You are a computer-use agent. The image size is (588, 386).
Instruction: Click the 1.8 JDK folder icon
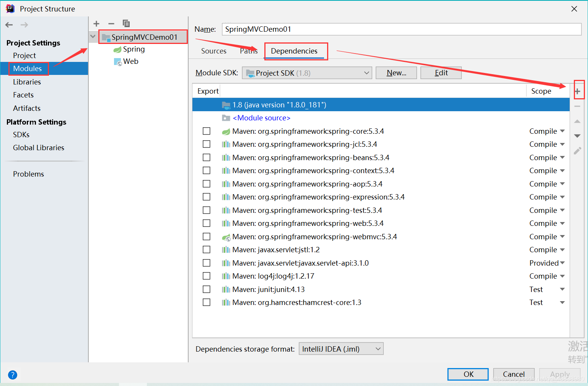(x=226, y=105)
